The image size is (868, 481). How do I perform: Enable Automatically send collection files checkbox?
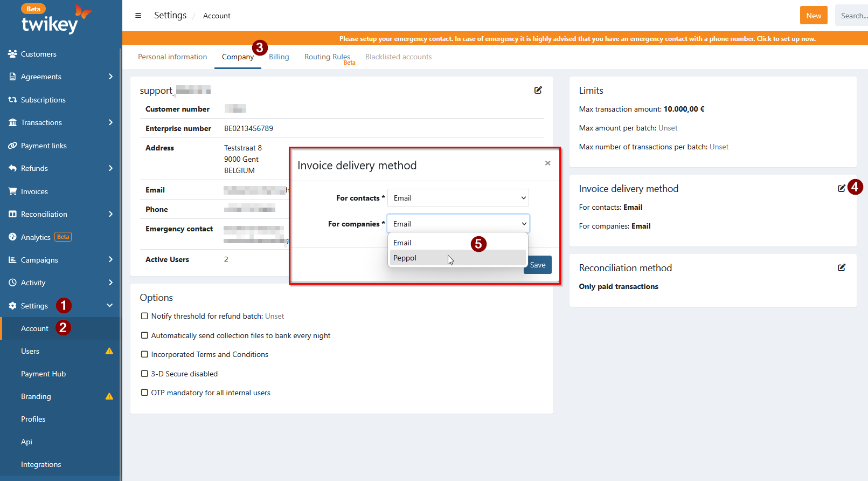(x=144, y=335)
